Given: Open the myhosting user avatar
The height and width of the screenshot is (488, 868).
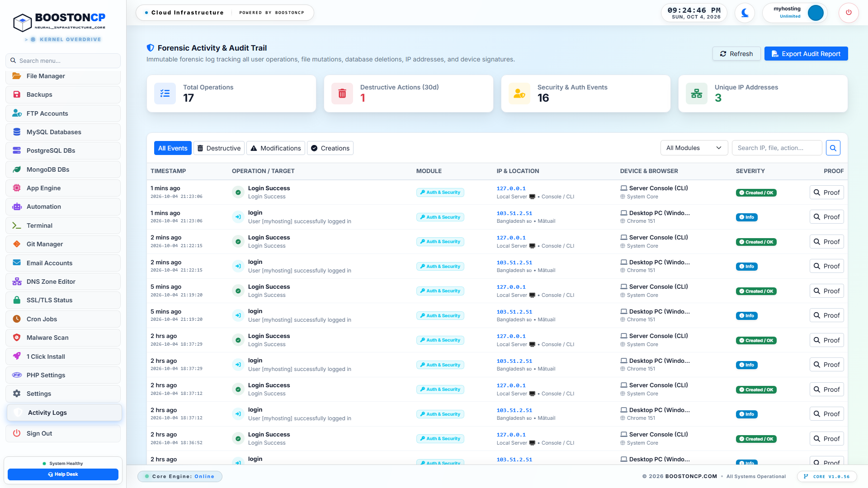Looking at the screenshot, I should pyautogui.click(x=816, y=13).
